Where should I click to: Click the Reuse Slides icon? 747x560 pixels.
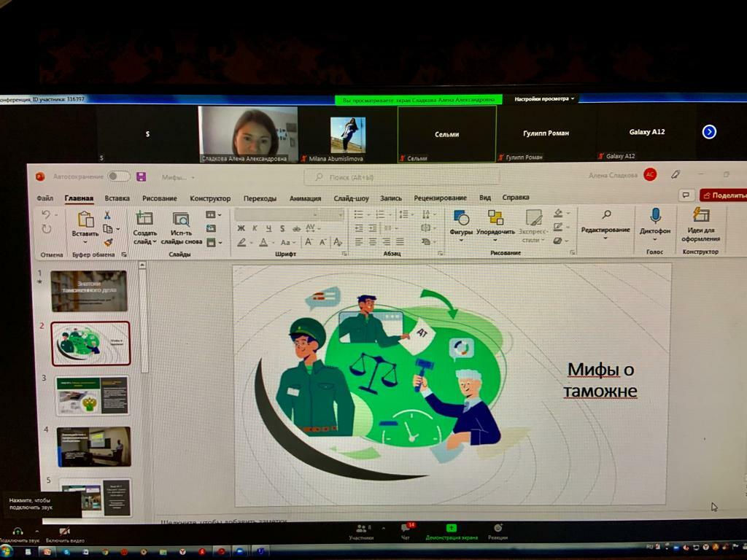point(181,219)
